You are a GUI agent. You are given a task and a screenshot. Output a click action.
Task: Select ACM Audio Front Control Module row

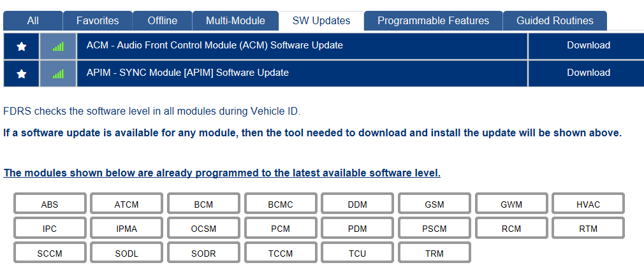tap(302, 46)
